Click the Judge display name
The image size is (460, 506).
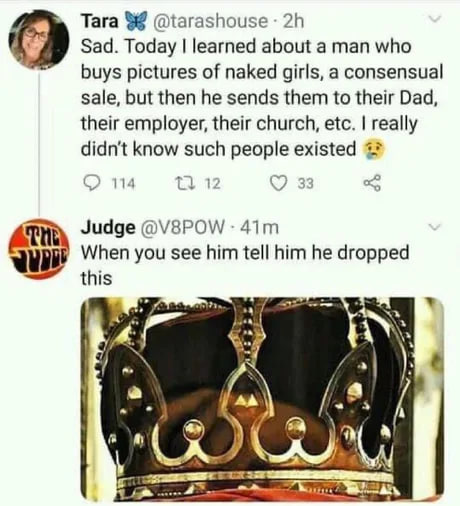click(109, 228)
